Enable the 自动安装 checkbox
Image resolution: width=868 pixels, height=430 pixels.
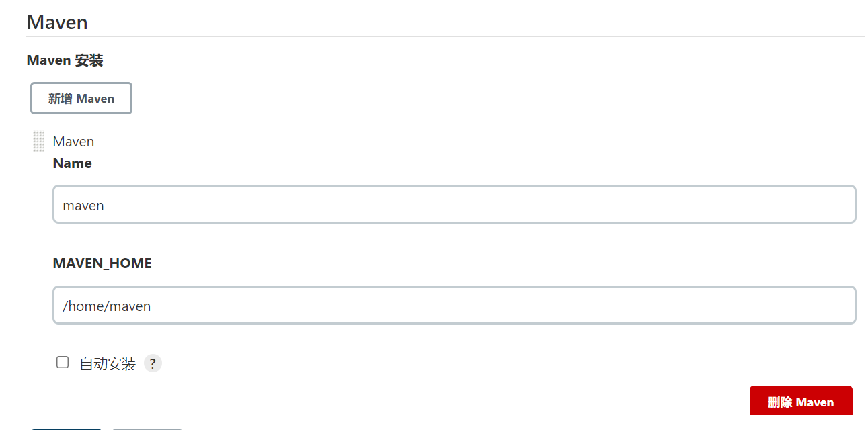coord(63,362)
